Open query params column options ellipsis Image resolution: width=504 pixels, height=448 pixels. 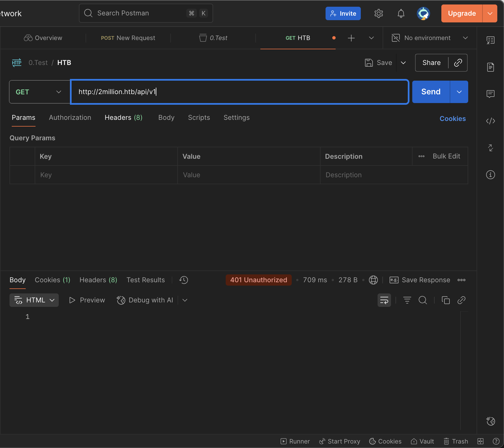pos(421,156)
